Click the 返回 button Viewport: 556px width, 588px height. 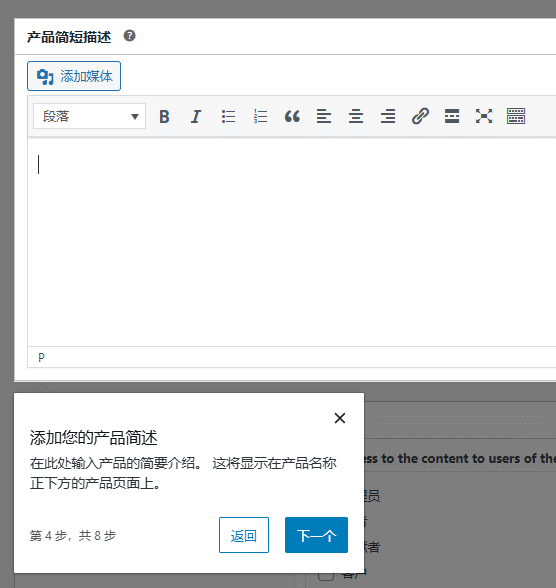pyautogui.click(x=244, y=535)
